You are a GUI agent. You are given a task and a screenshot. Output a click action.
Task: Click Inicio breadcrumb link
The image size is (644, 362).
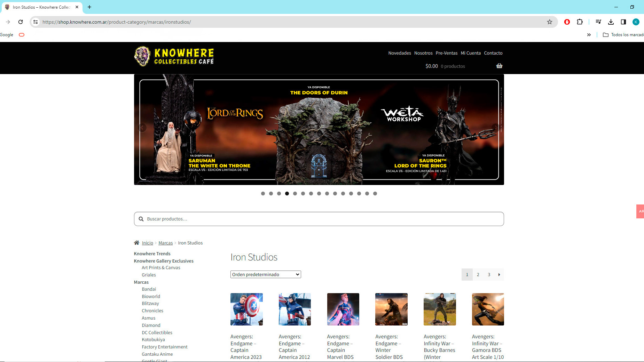tap(147, 243)
